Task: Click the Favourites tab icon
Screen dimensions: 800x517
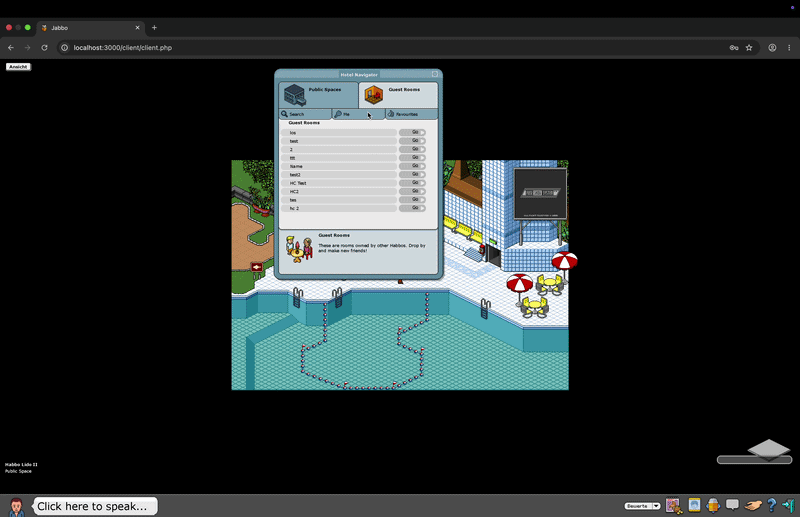Action: coord(391,114)
